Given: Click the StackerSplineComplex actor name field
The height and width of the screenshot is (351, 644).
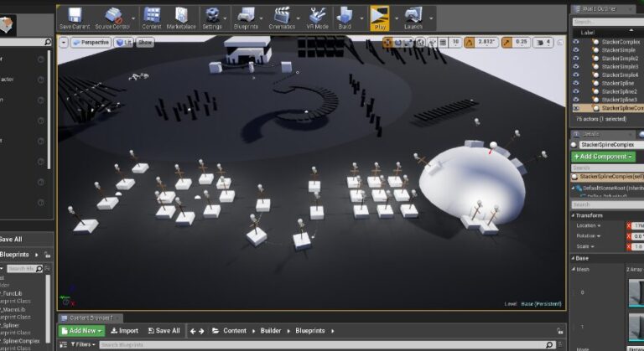Looking at the screenshot, I should click(611, 145).
